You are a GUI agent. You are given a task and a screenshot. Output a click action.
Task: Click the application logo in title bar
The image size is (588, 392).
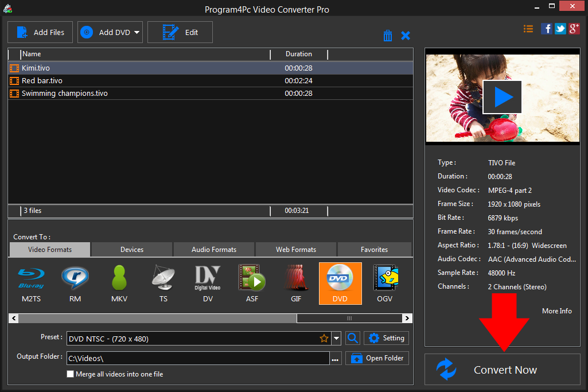(x=7, y=9)
